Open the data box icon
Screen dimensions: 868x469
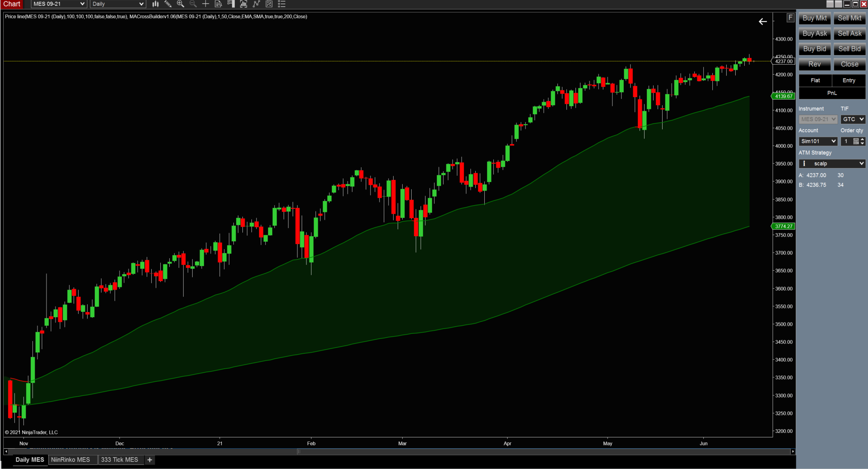(x=218, y=4)
